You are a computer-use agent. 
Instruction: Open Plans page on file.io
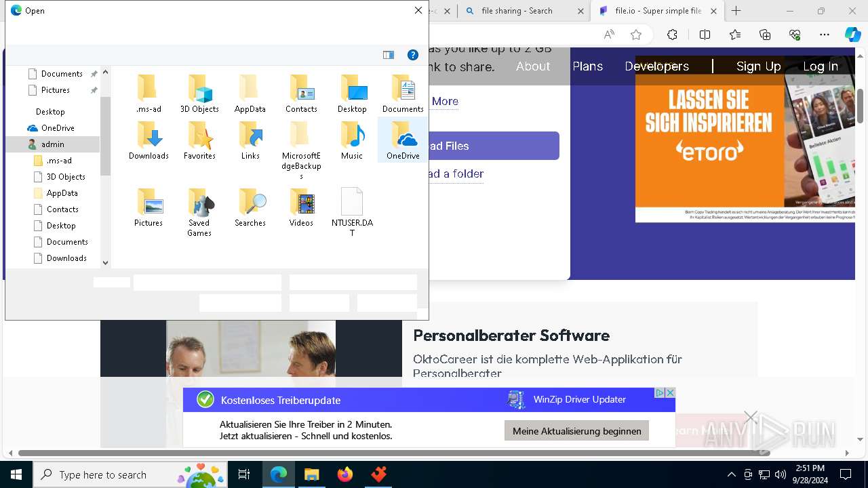pos(587,66)
